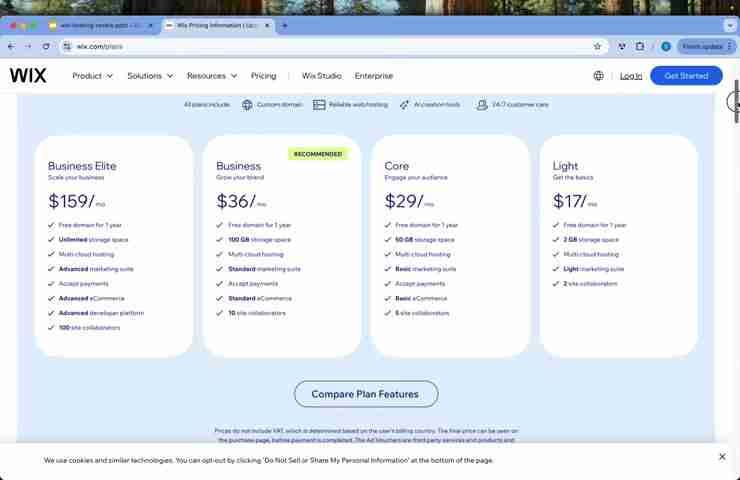Click the Business Elite plan title

pyautogui.click(x=82, y=166)
